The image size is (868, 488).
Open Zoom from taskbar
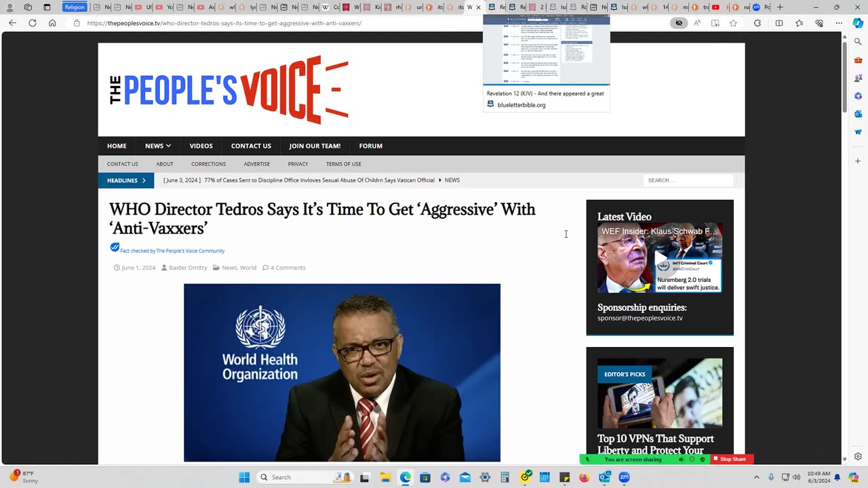(x=624, y=477)
